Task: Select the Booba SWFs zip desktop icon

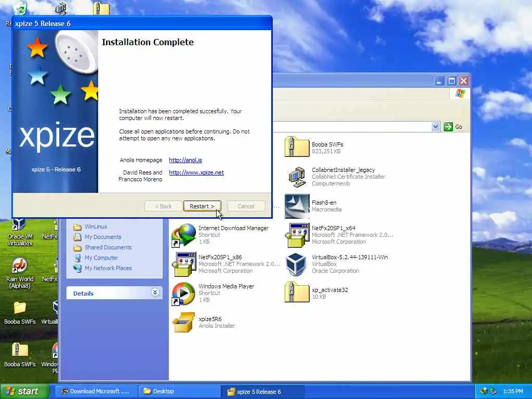Action: click(x=20, y=355)
